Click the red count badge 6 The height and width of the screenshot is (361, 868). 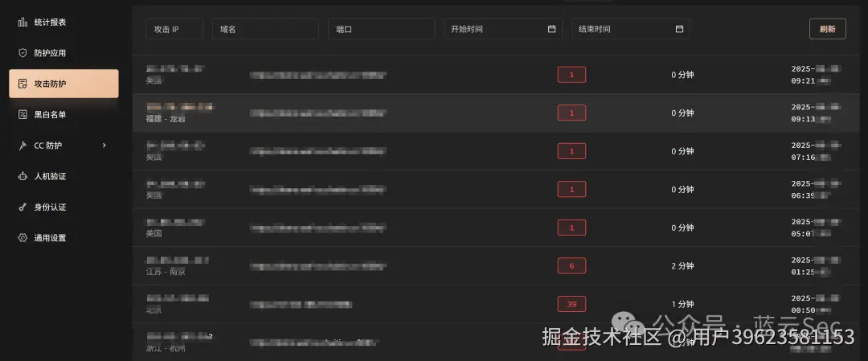pos(572,266)
